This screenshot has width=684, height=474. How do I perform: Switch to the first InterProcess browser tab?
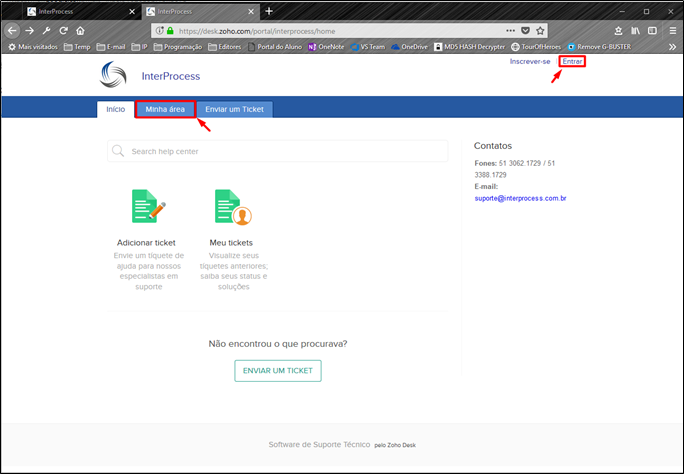pyautogui.click(x=81, y=12)
